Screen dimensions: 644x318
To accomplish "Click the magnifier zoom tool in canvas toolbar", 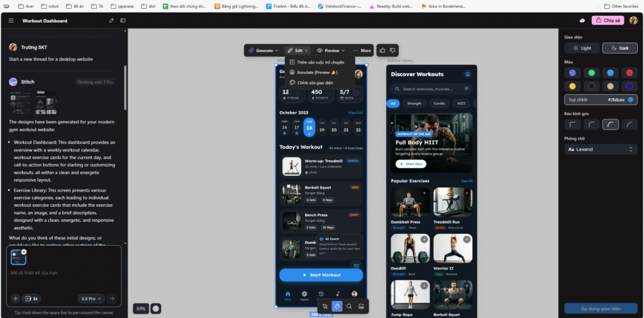I will (349, 306).
